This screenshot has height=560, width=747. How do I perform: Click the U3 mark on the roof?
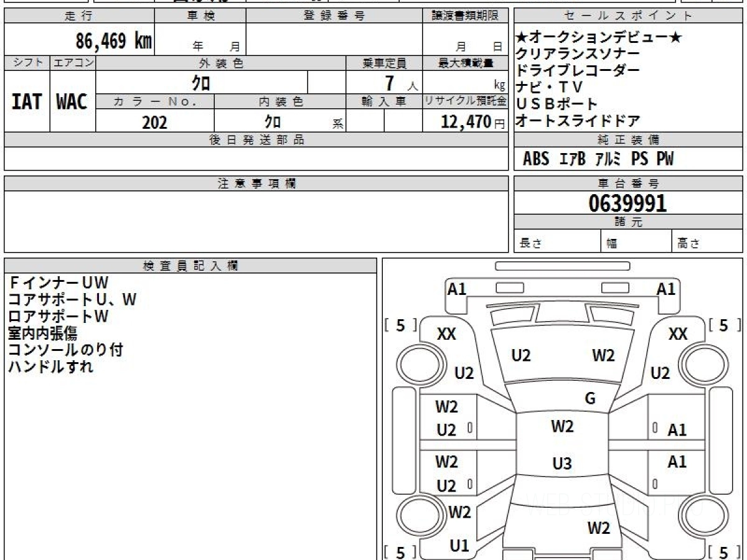point(562,464)
